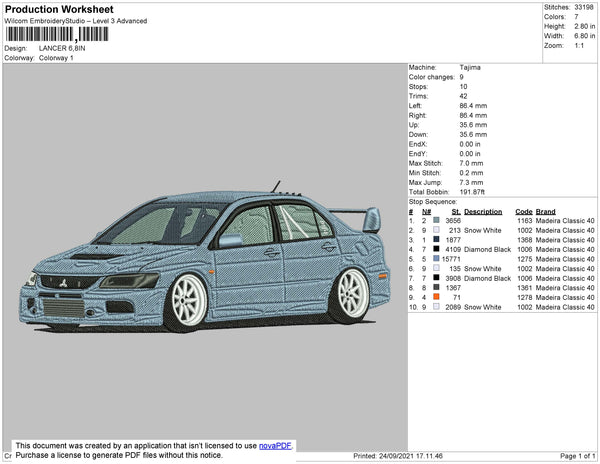
Task: Click white swatch for stop 2 Snow White
Action: [x=436, y=230]
